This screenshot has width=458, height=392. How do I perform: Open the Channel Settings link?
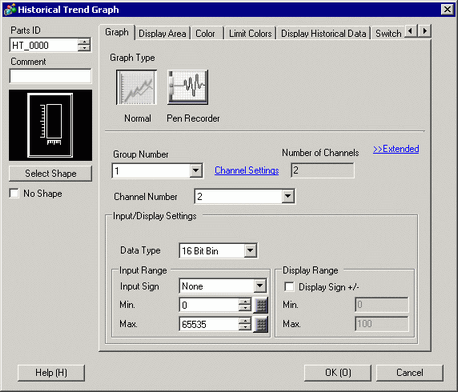pyautogui.click(x=247, y=170)
